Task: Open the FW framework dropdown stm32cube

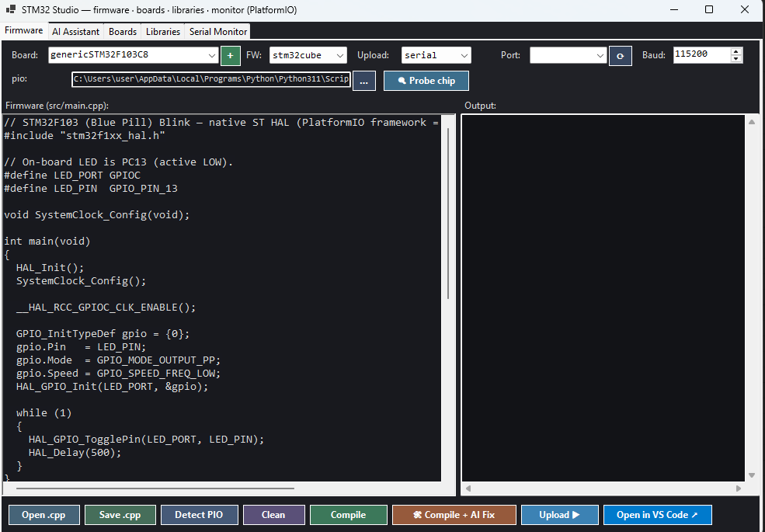Action: 308,55
